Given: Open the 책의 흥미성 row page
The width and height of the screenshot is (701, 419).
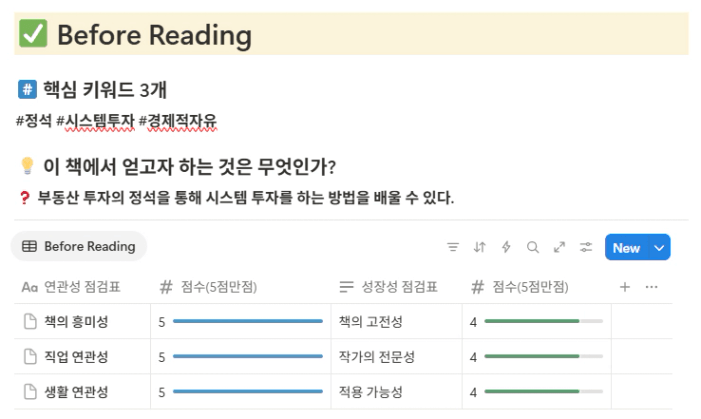Looking at the screenshot, I should point(76,322).
